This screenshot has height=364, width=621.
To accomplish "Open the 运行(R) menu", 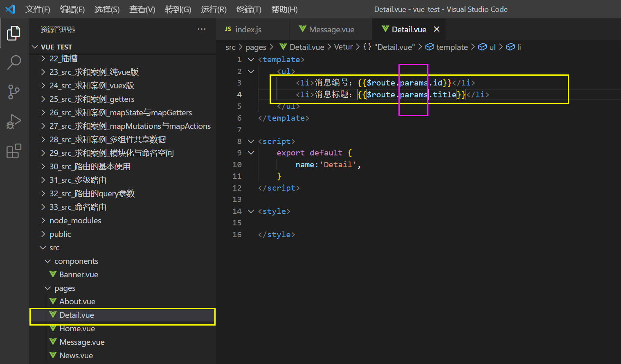I will [x=214, y=9].
